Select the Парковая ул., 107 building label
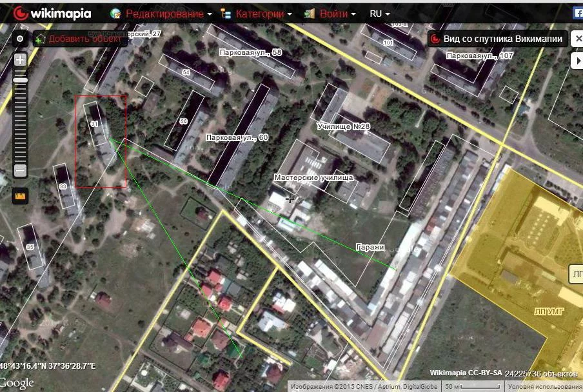Viewport: 583px width, 392px height. pyautogui.click(x=480, y=55)
